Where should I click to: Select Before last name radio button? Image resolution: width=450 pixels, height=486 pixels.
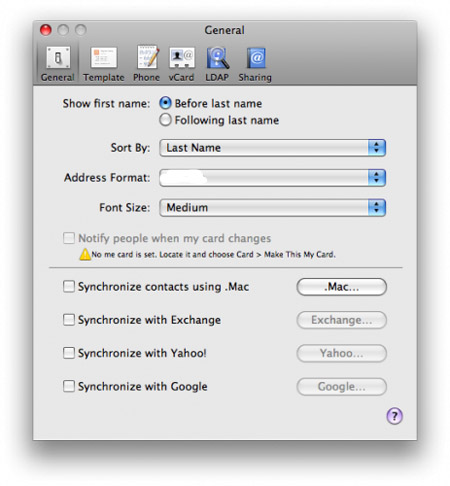pos(165,103)
